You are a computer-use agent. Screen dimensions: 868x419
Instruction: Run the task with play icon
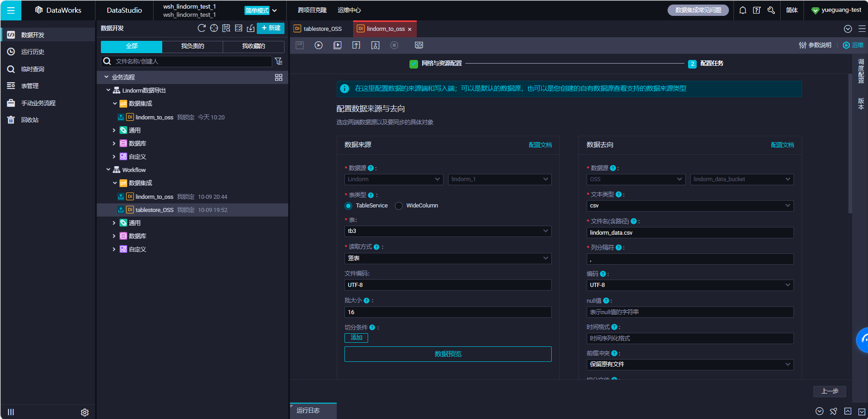coord(319,45)
